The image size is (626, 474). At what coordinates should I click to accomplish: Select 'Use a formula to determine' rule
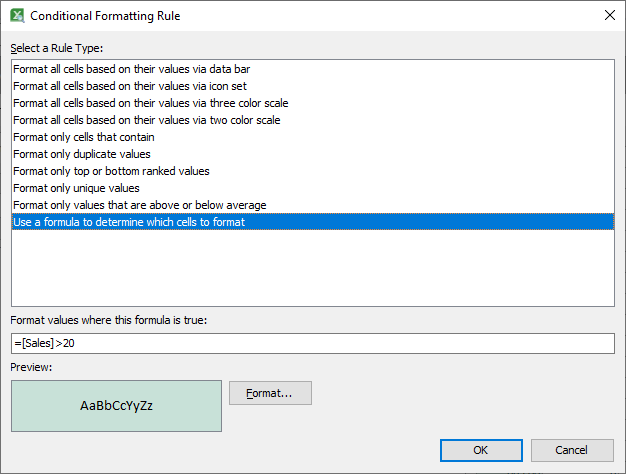tap(313, 222)
